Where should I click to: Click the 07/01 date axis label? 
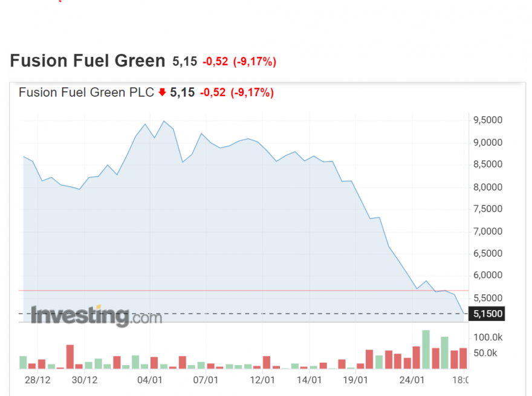click(206, 380)
